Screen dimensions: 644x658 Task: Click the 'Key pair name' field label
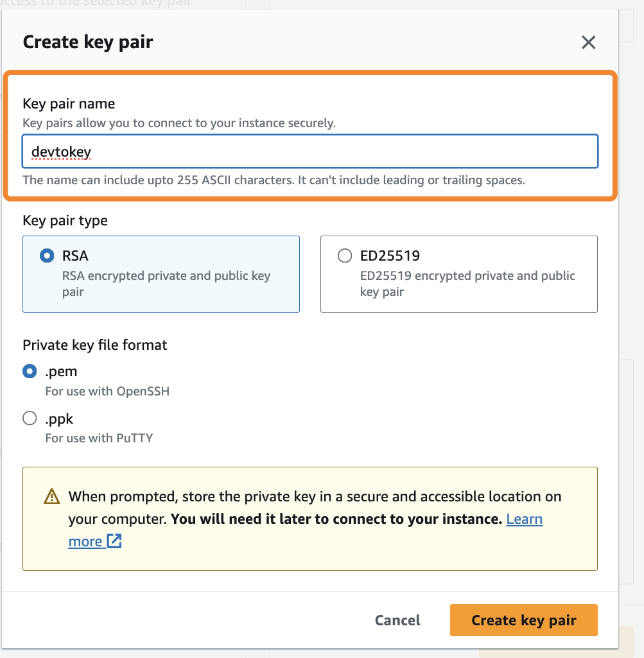point(69,103)
